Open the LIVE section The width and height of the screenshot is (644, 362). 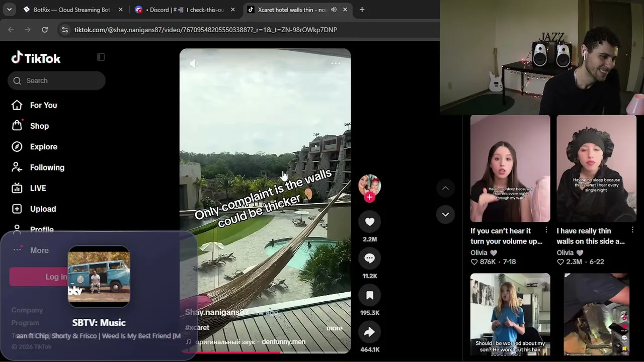point(29,188)
